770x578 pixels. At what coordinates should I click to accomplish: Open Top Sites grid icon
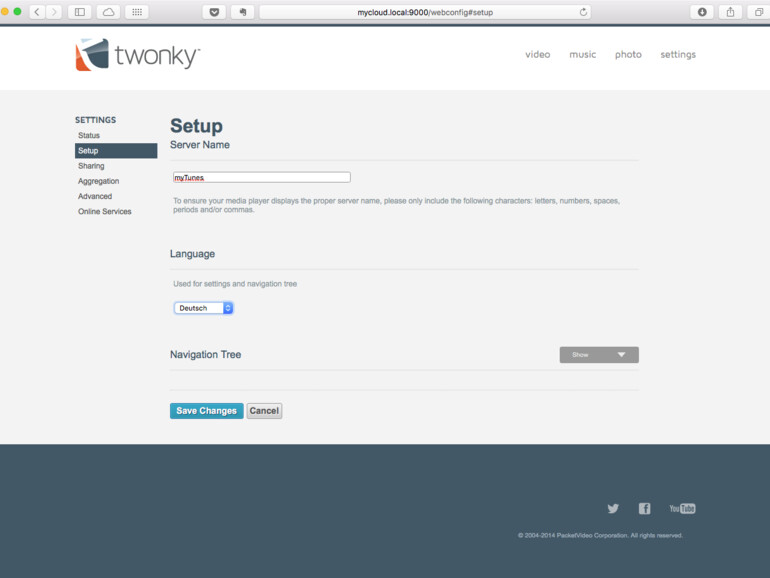(x=137, y=12)
